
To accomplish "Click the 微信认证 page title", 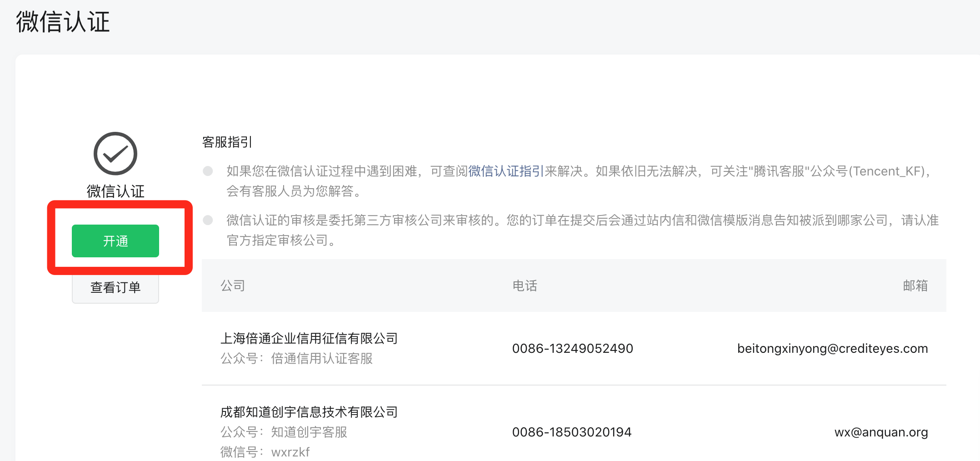I will [x=63, y=22].
